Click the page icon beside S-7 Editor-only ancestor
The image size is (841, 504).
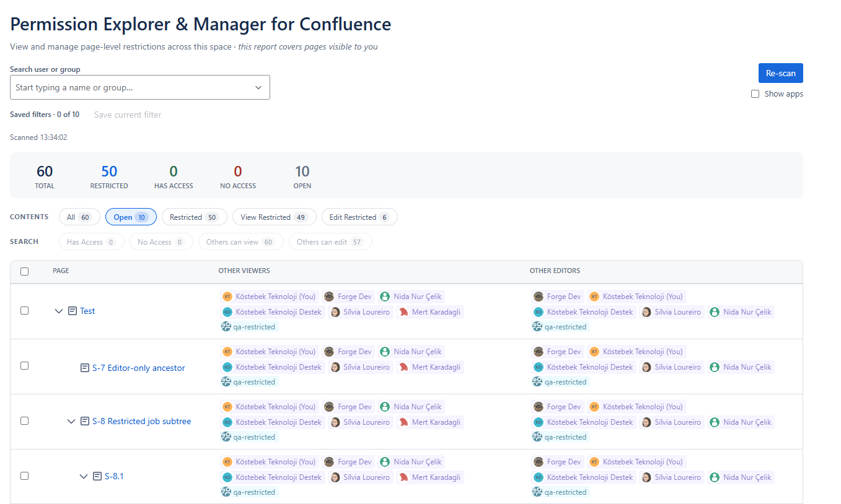(x=85, y=368)
